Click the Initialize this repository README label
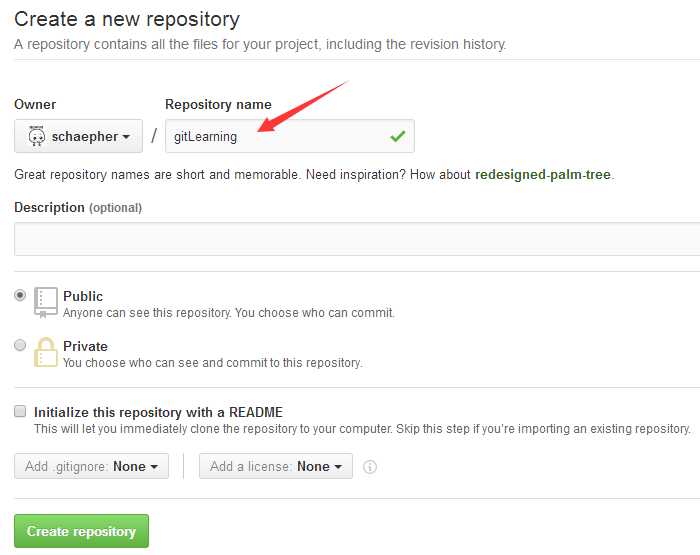 click(158, 412)
